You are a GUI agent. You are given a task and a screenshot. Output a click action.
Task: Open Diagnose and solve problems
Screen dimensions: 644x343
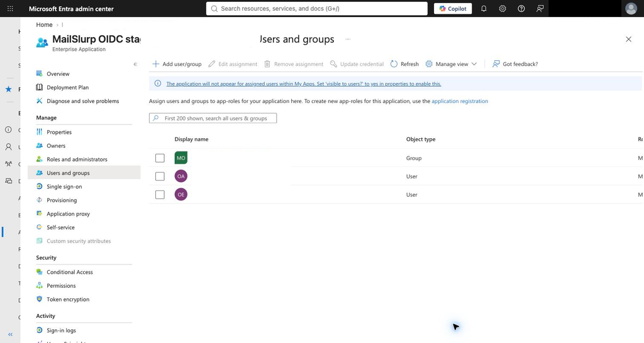pos(82,101)
